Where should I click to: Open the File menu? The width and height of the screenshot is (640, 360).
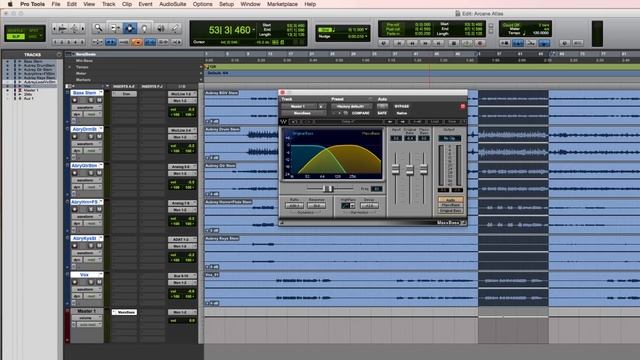(x=56, y=4)
